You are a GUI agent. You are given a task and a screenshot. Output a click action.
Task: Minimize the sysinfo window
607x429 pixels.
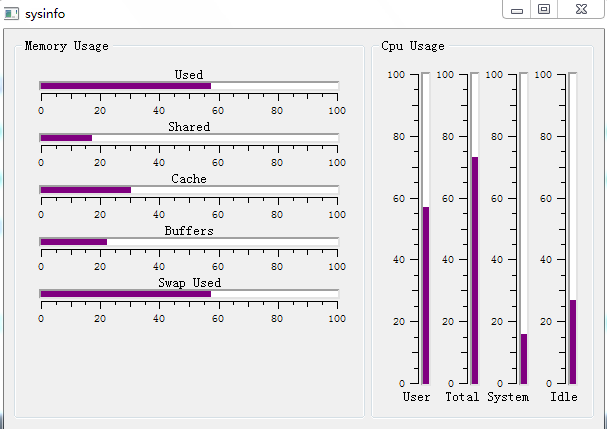click(517, 9)
